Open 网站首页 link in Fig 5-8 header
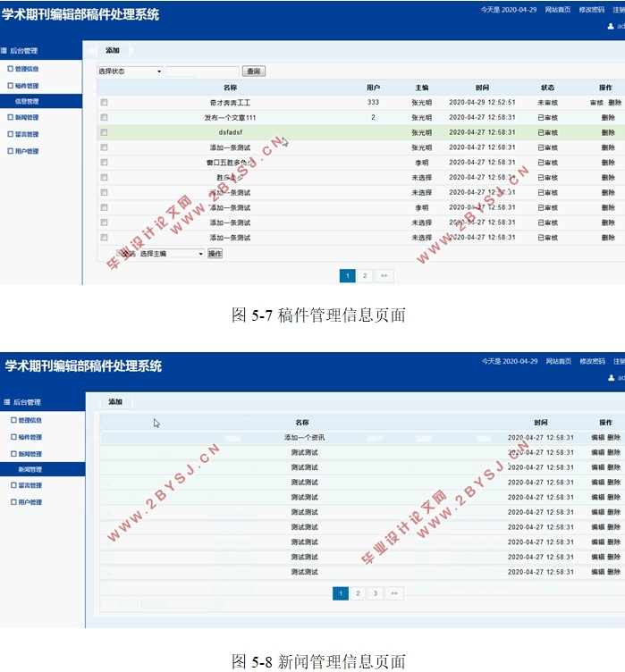This screenshot has width=625, height=672. (x=559, y=361)
